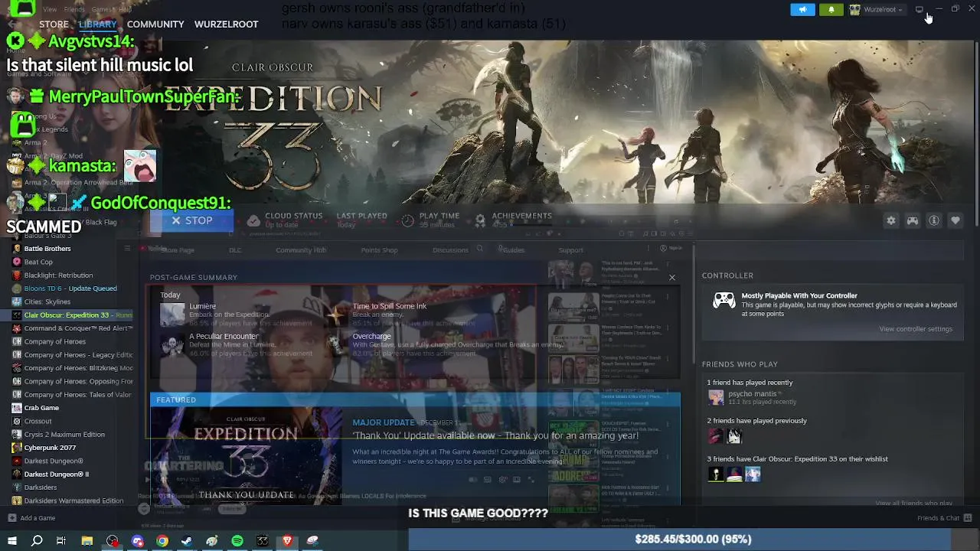The image size is (980, 551).
Task: Select Bloons TD 6 - Update Queued
Action: [72, 289]
